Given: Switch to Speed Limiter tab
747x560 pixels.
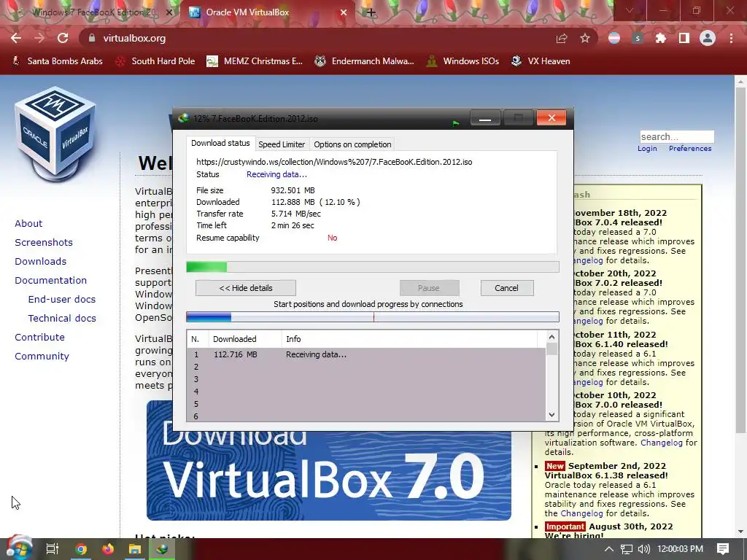Looking at the screenshot, I should pyautogui.click(x=282, y=144).
